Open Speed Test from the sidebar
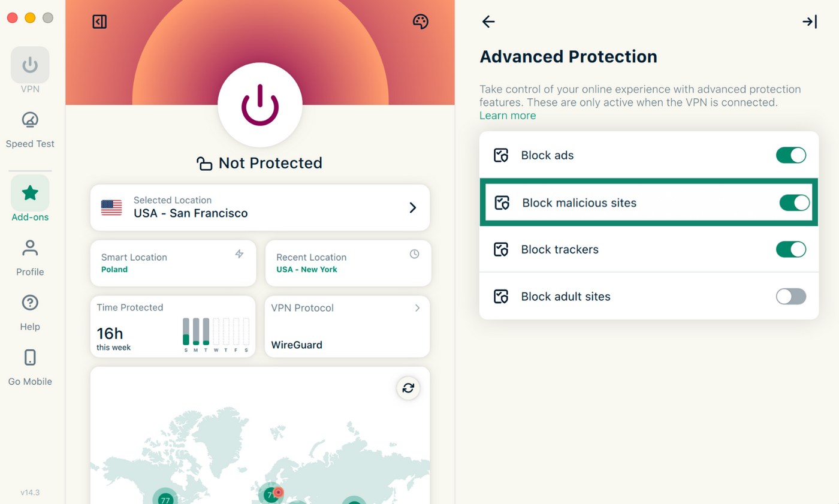This screenshot has width=839, height=504. click(x=30, y=130)
